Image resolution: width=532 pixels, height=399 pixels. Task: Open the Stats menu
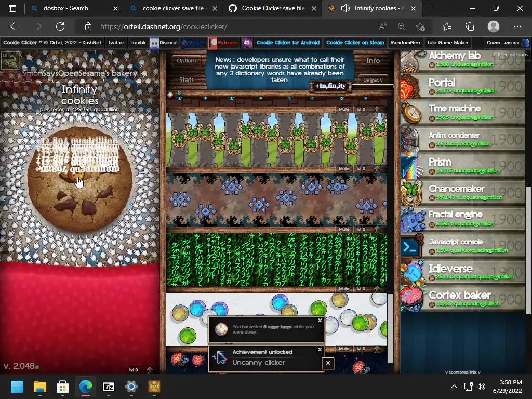tap(187, 79)
